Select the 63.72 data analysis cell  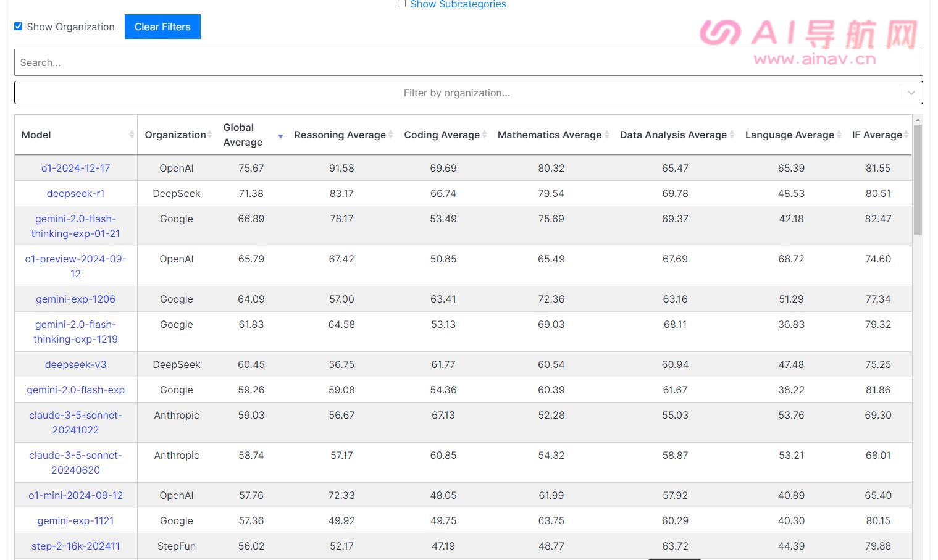[675, 546]
